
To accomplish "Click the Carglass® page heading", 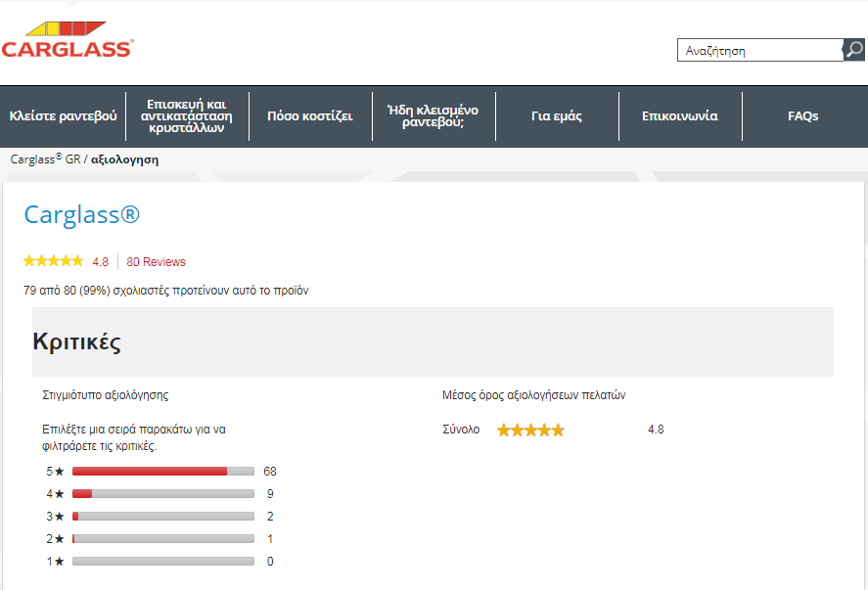I will [82, 215].
